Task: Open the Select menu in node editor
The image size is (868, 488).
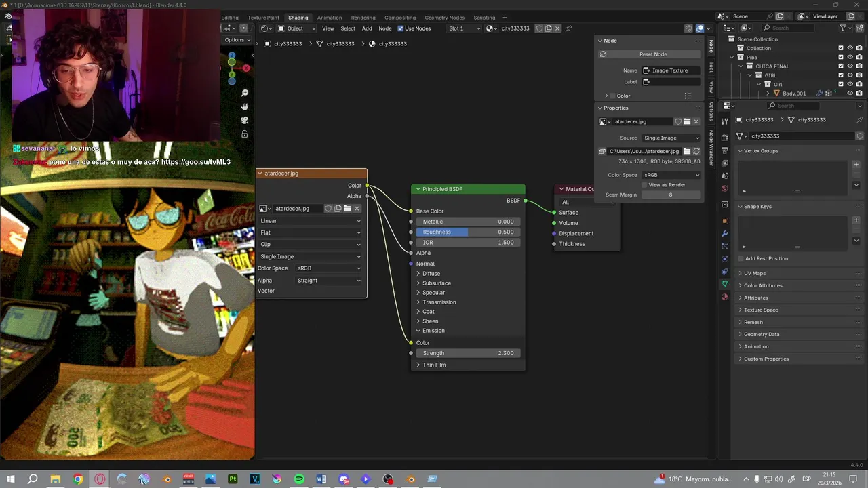Action: (348, 28)
